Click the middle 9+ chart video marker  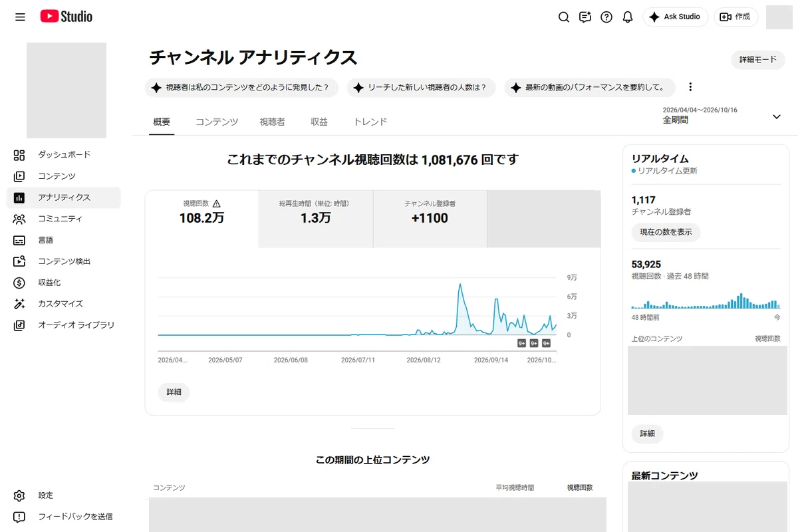(x=534, y=343)
